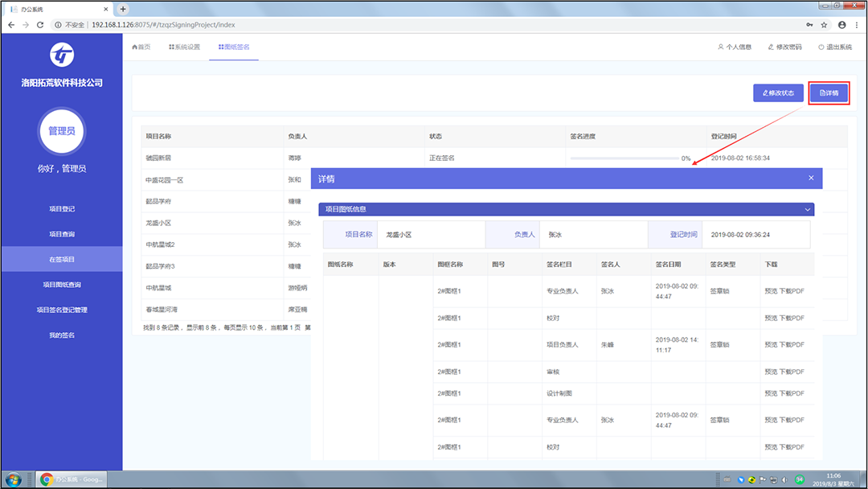Reload the page with browser refresh icon
The width and height of the screenshot is (868, 489).
click(40, 25)
